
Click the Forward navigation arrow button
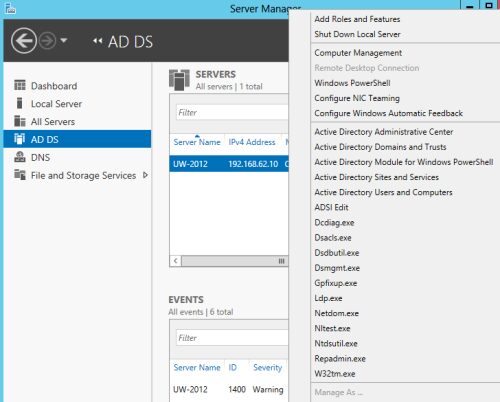tap(47, 41)
